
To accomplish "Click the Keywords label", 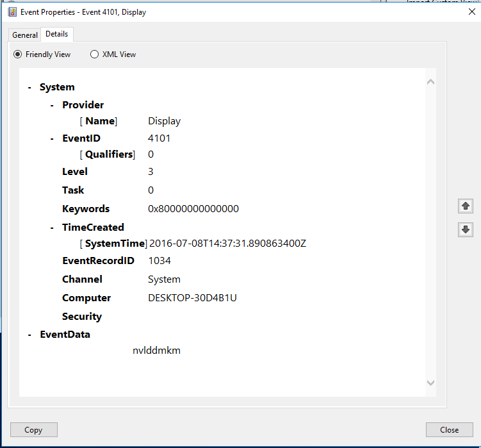I will 86,209.
